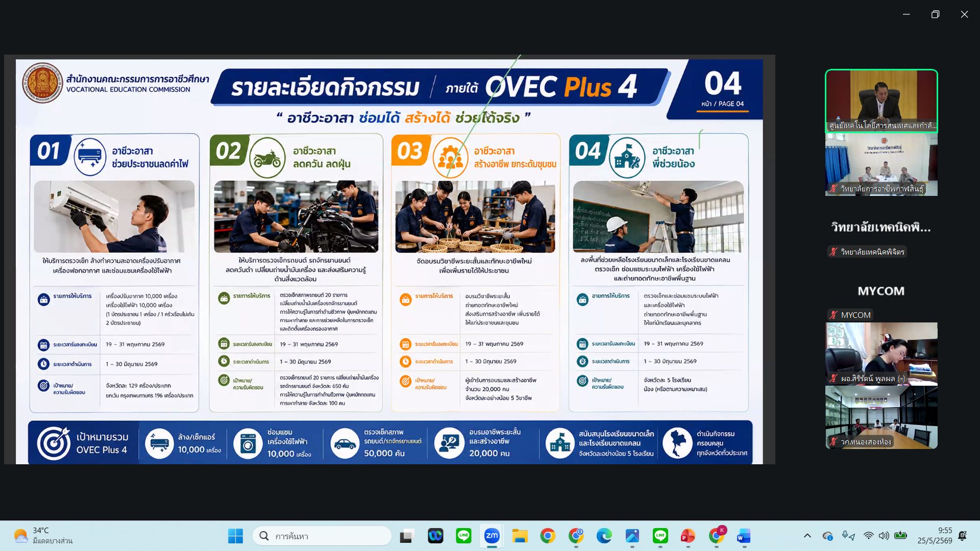Click the air conditioner repair photo in card 01

114,216
